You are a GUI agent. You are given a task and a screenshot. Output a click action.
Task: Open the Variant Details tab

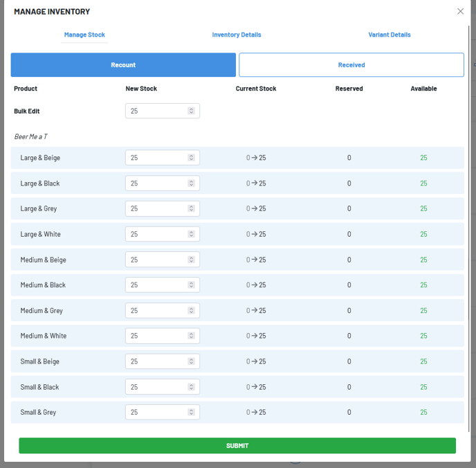[x=390, y=35]
